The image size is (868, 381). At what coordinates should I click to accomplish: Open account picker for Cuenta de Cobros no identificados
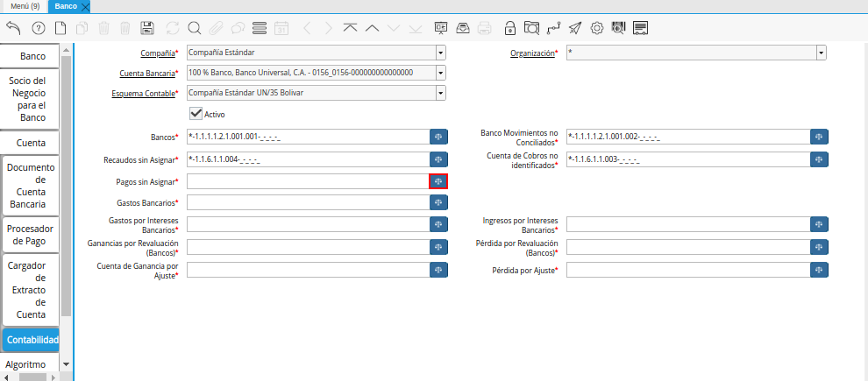pos(819,159)
